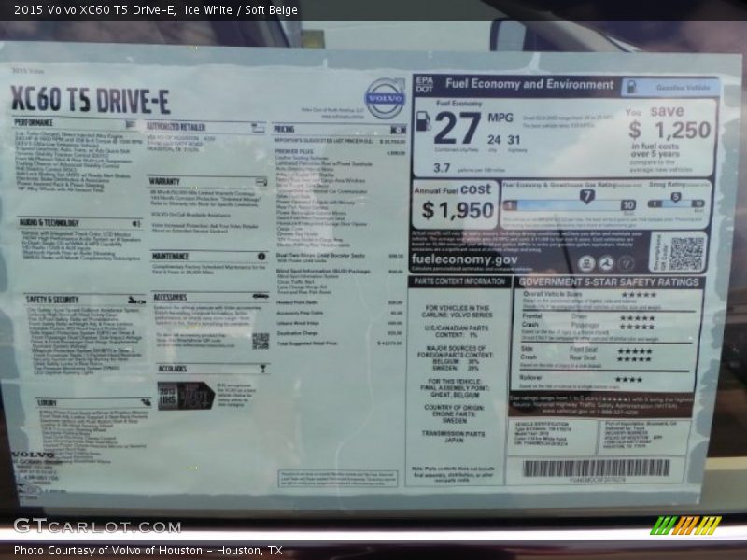Click the Volvo logo emblem

click(x=385, y=98)
